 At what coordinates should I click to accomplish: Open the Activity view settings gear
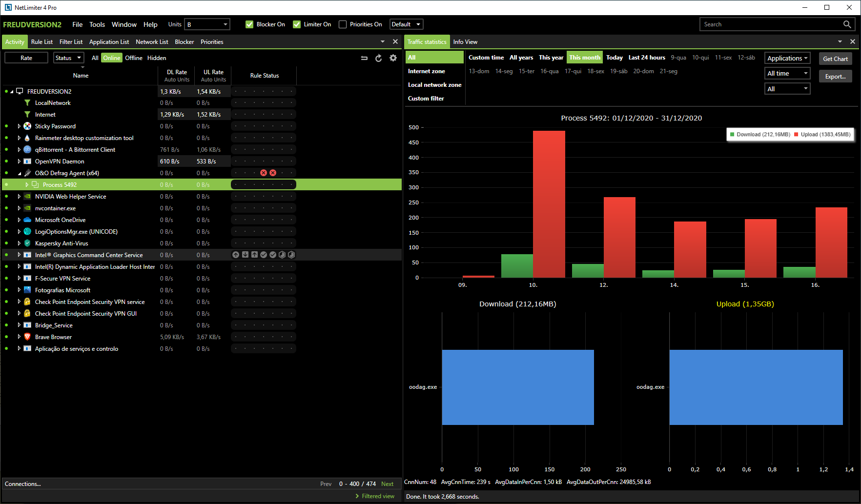coord(393,58)
